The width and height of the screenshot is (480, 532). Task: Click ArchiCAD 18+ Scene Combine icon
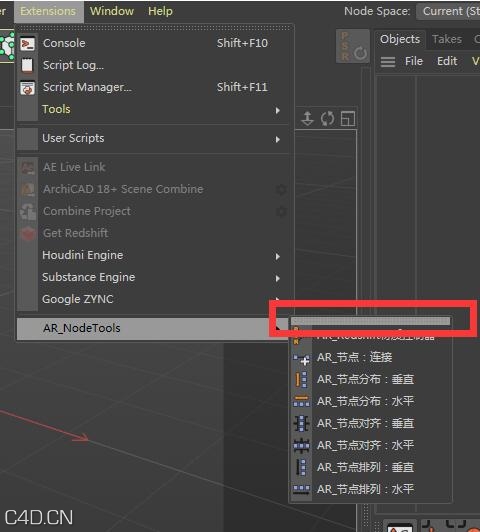pyautogui.click(x=27, y=189)
